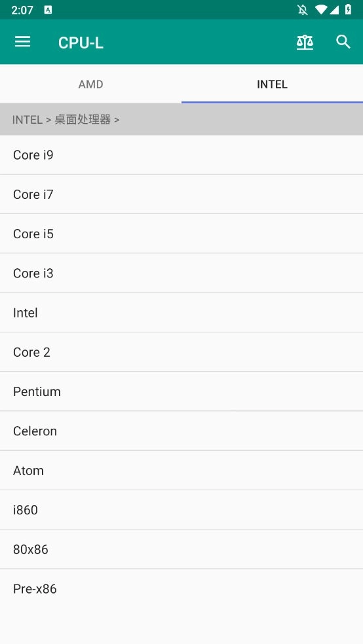Open the hamburger navigation menu
The width and height of the screenshot is (363, 644).
(23, 42)
